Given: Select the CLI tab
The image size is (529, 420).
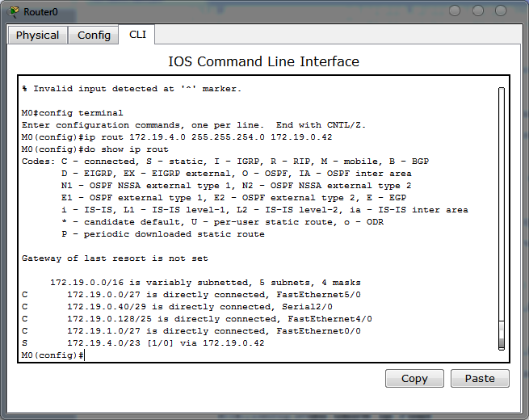Looking at the screenshot, I should [x=137, y=35].
